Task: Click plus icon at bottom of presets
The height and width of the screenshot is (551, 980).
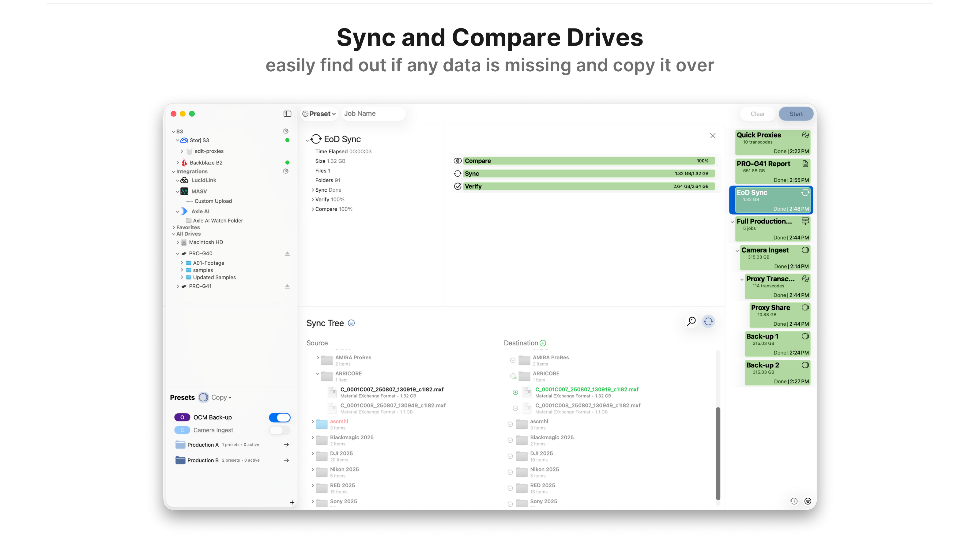Action: [x=292, y=502]
